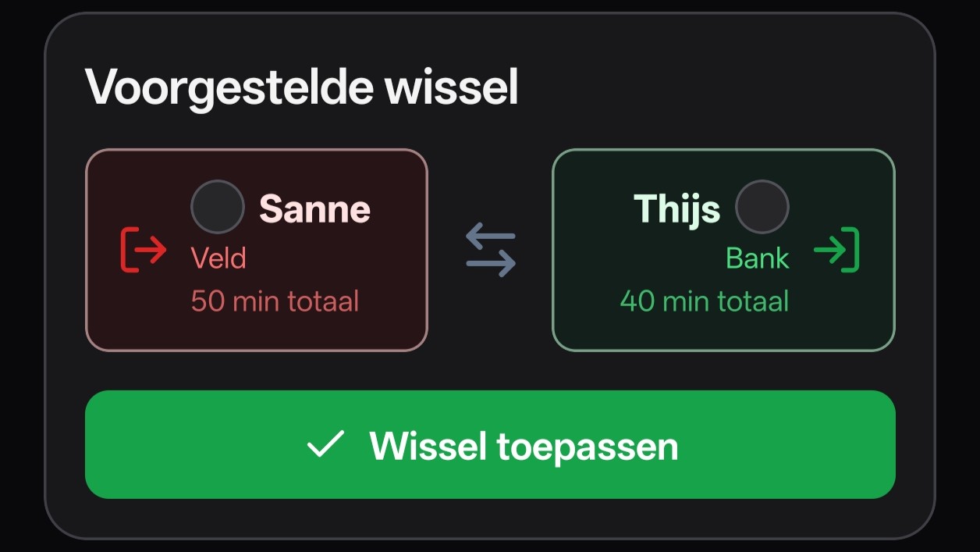Screen dimensions: 980x552
Task: Click the word totaal in Sanne's card
Action: [317, 301]
